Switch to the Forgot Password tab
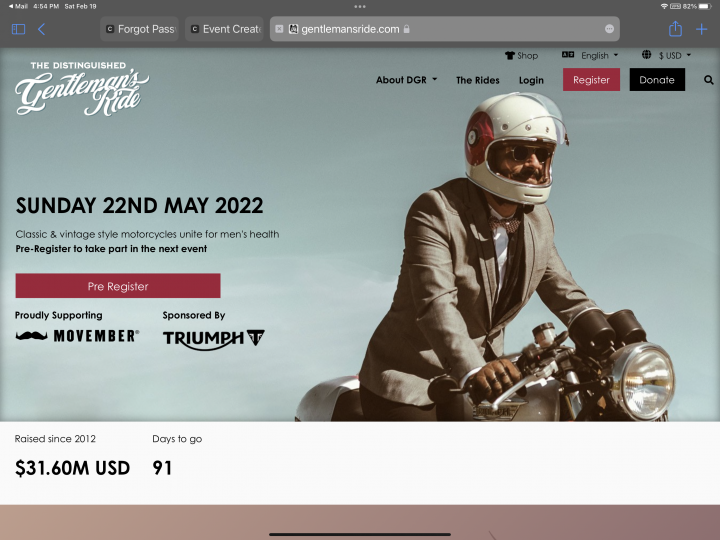The height and width of the screenshot is (540, 720). pyautogui.click(x=140, y=29)
